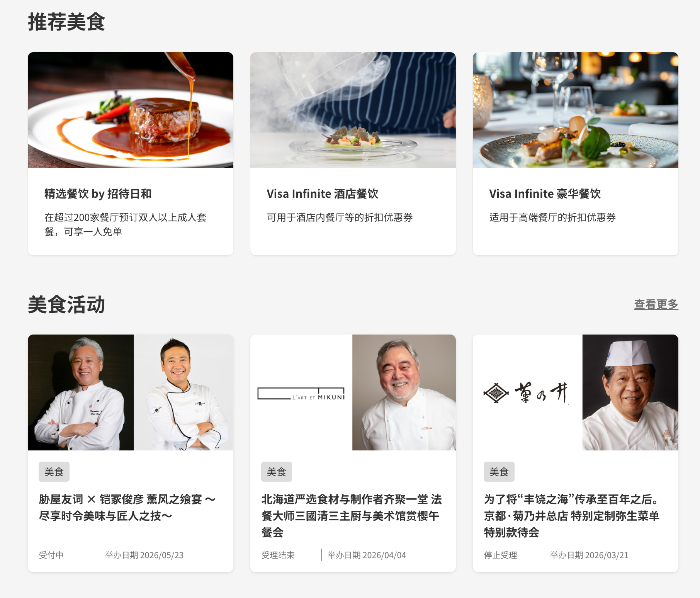Click the smoking glass cloche dish image
The image size is (700, 598).
(353, 110)
